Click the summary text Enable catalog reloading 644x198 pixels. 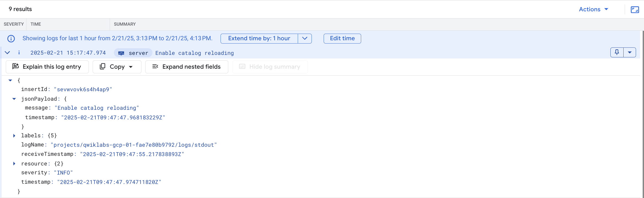194,53
